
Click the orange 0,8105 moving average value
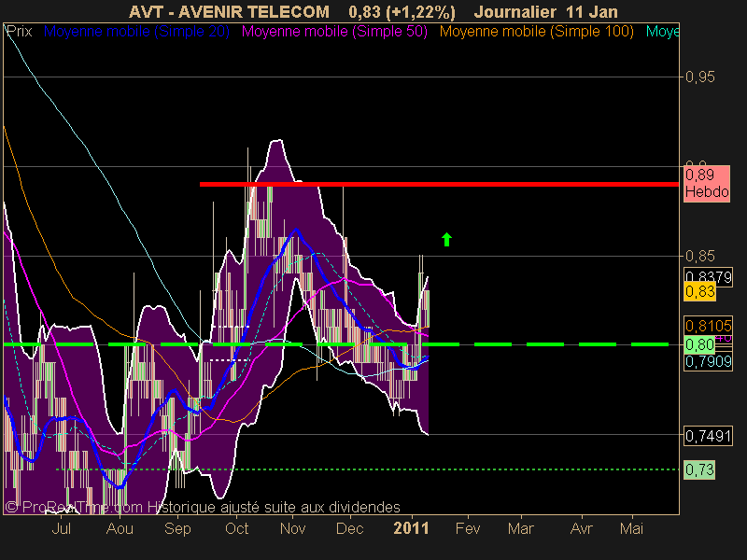coord(708,326)
